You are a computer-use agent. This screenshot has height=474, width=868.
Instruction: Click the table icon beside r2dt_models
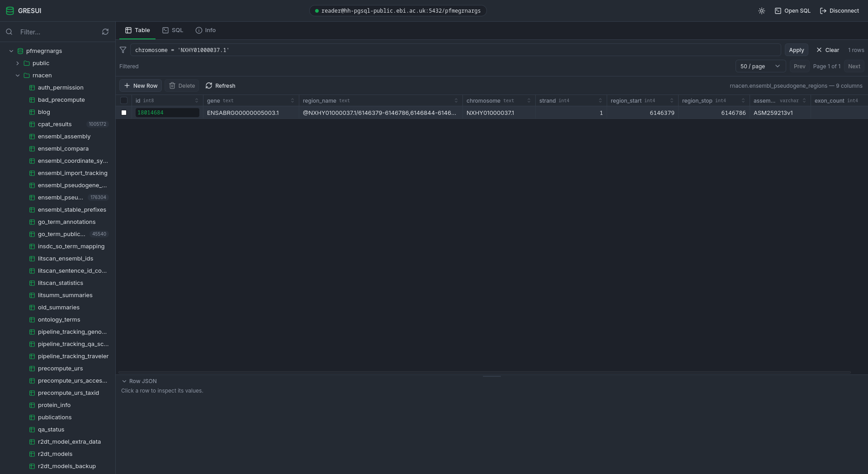tap(32, 454)
